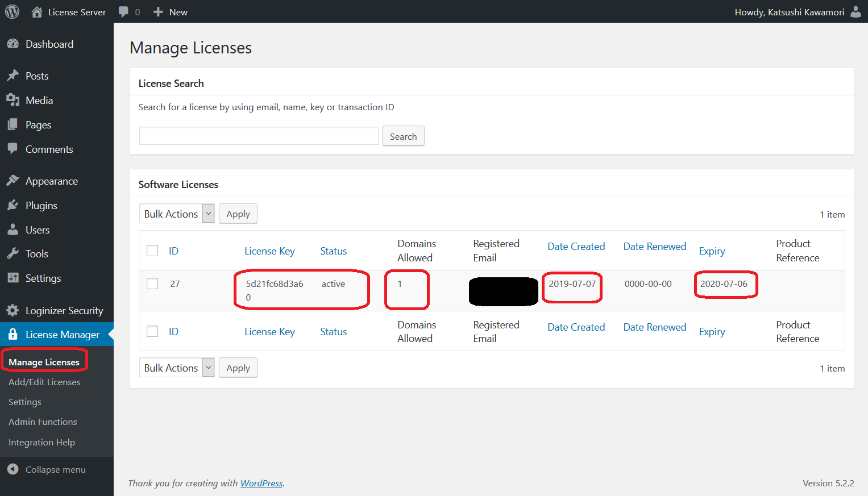Open the Integration Help submenu item
This screenshot has width=868, height=496.
[41, 442]
